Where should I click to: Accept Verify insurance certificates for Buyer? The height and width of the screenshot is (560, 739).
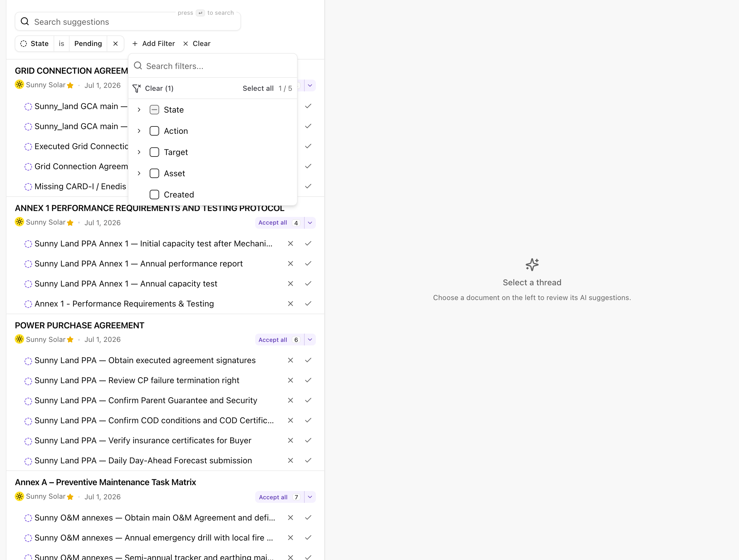[x=308, y=440]
